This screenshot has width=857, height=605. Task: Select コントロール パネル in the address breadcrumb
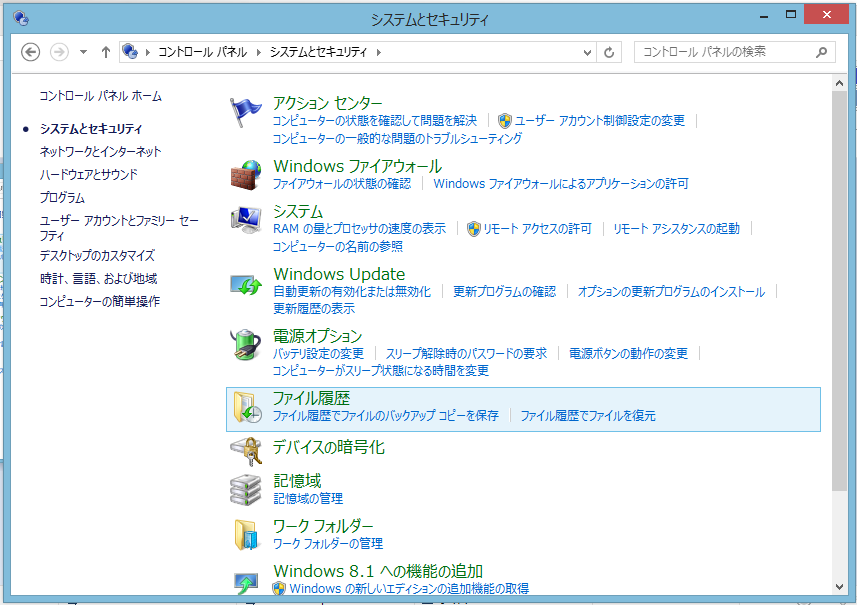(x=203, y=52)
